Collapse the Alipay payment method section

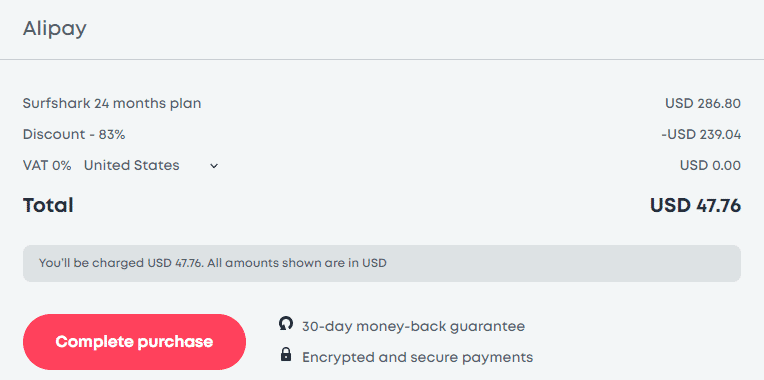[x=382, y=29]
